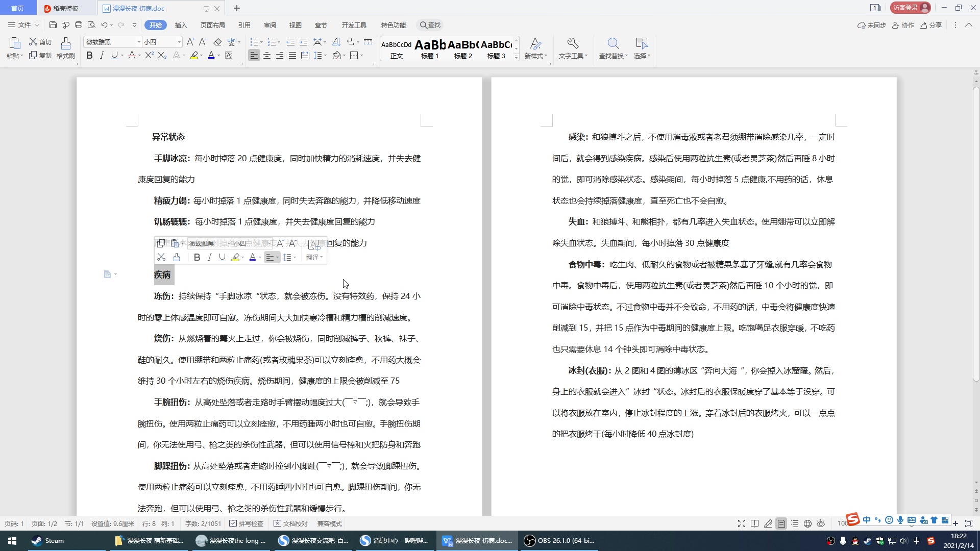Viewport: 980px width, 551px height.
Task: Toggle Underline in the ribbon
Action: [114, 56]
